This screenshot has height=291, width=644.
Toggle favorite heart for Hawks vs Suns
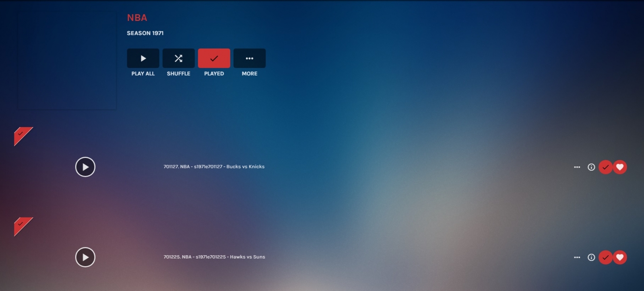620,257
